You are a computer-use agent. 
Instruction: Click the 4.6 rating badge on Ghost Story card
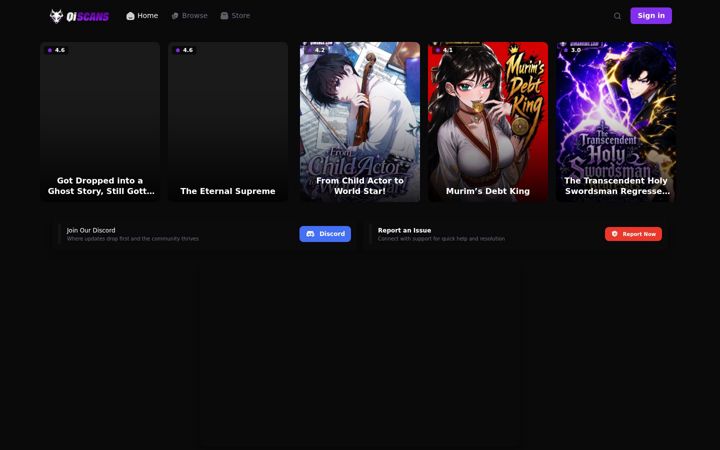point(56,50)
